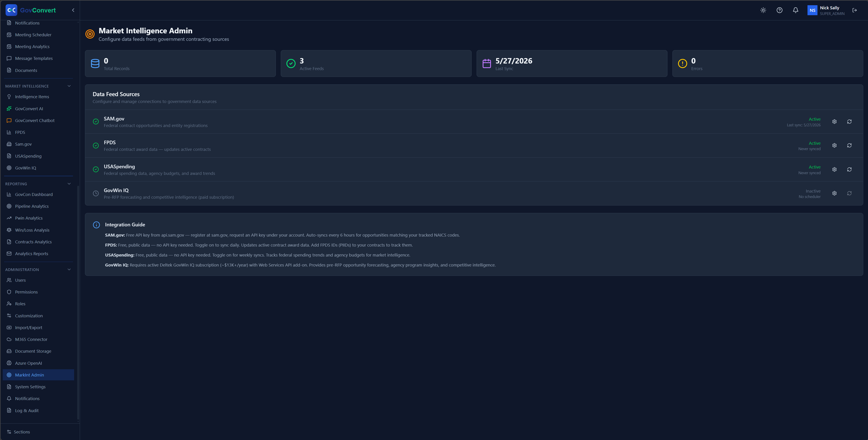
Task: Click the logout icon next to Nick Sally
Action: 855,10
